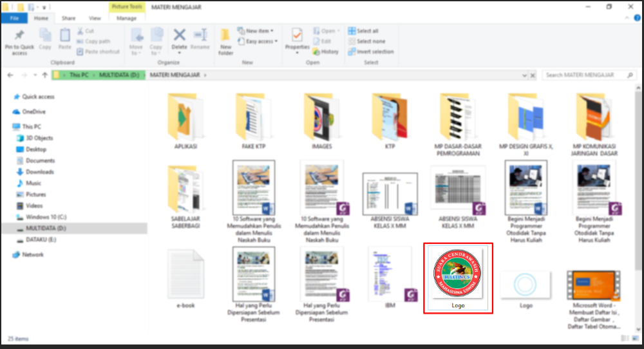Image resolution: width=644 pixels, height=349 pixels.
Task: Click Pin to Quick access icon
Action: pos(19,35)
